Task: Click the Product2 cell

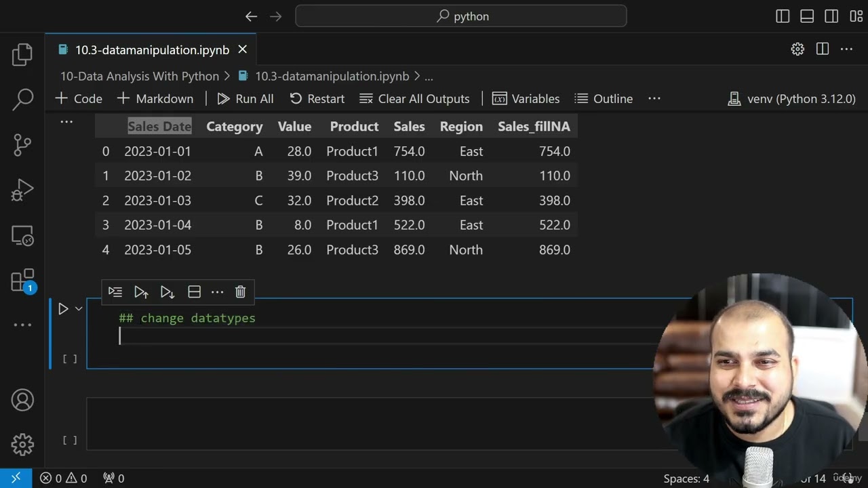Action: point(352,201)
